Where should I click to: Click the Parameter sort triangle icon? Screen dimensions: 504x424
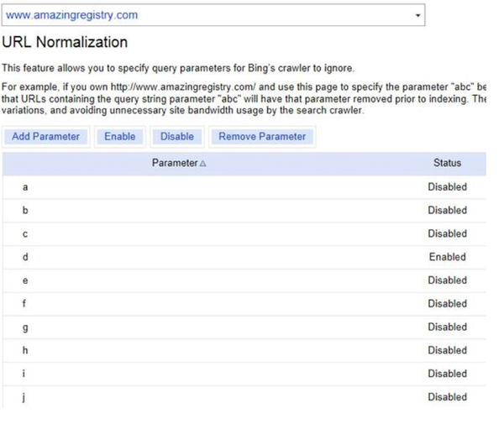pos(202,163)
